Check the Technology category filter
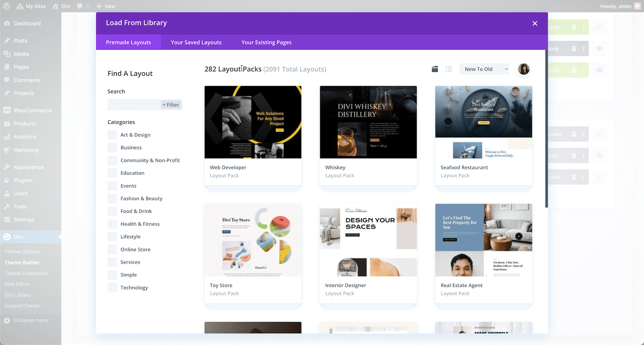The width and height of the screenshot is (644, 345). click(x=112, y=287)
